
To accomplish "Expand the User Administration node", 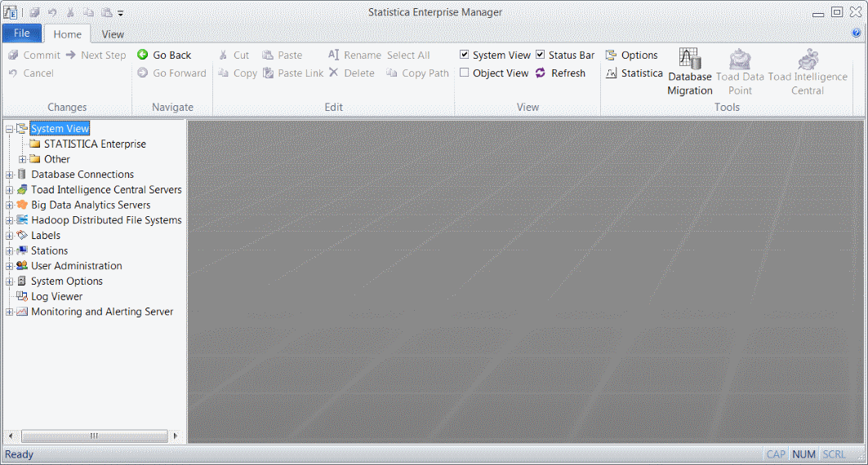I will coord(10,266).
